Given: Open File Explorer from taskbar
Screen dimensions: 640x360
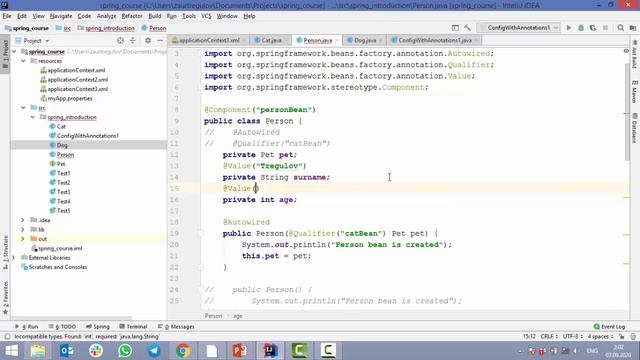Looking at the screenshot, I should 38,351.
